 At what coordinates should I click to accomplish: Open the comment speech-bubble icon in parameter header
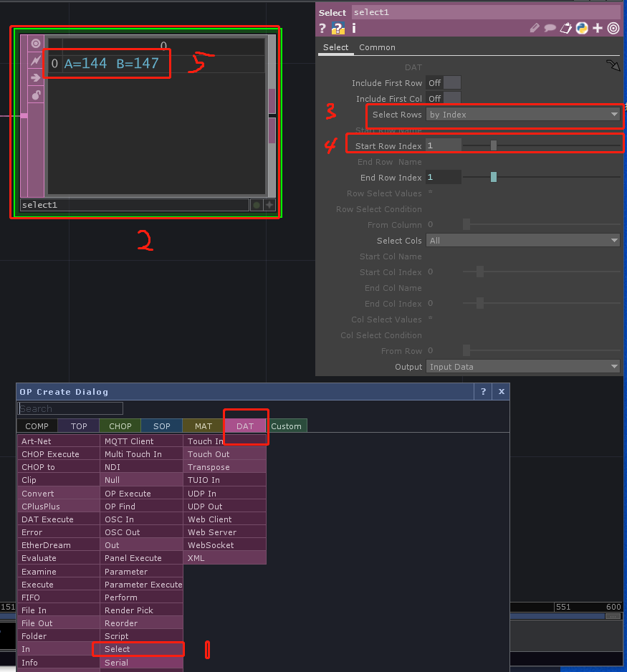pos(548,28)
